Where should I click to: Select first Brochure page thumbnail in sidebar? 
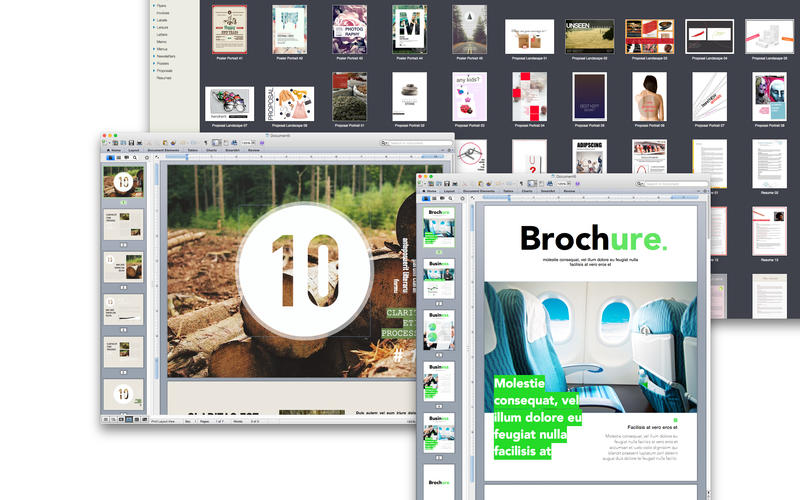pyautogui.click(x=439, y=227)
